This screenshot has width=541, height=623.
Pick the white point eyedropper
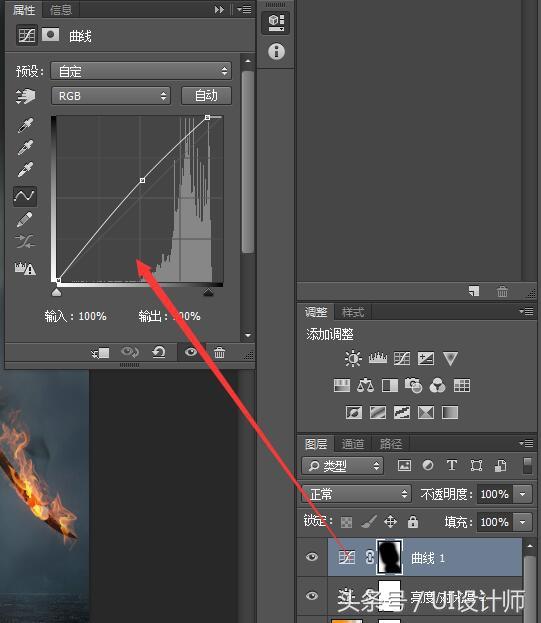pos(25,169)
